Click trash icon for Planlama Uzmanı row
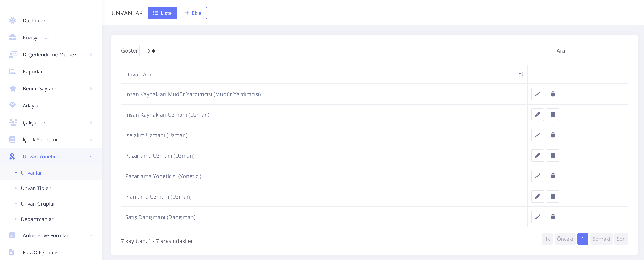The height and width of the screenshot is (260, 644). [552, 197]
